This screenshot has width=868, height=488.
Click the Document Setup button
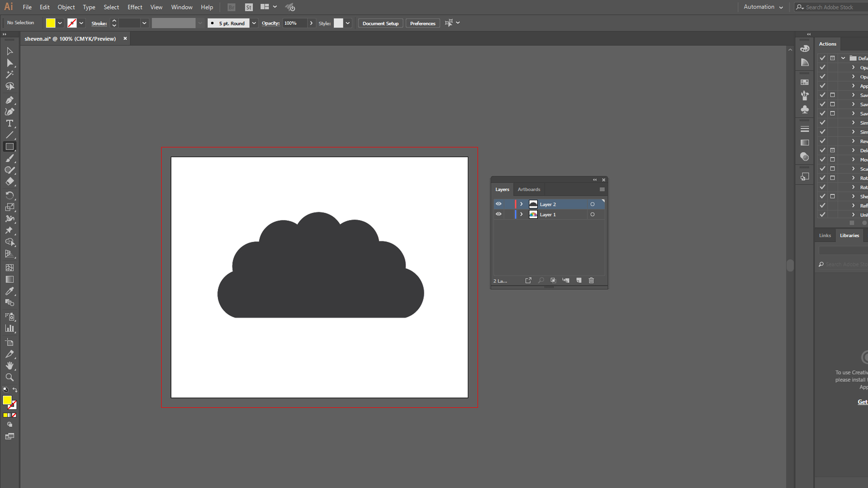(x=381, y=23)
